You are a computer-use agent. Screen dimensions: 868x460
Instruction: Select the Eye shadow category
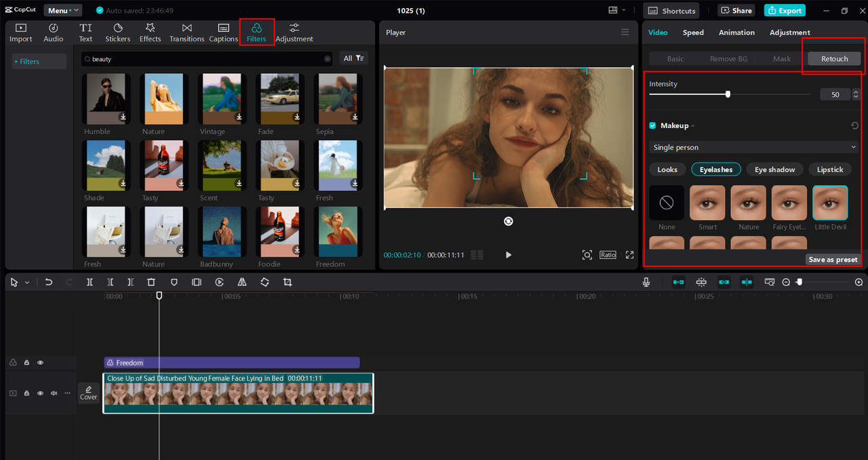point(775,169)
